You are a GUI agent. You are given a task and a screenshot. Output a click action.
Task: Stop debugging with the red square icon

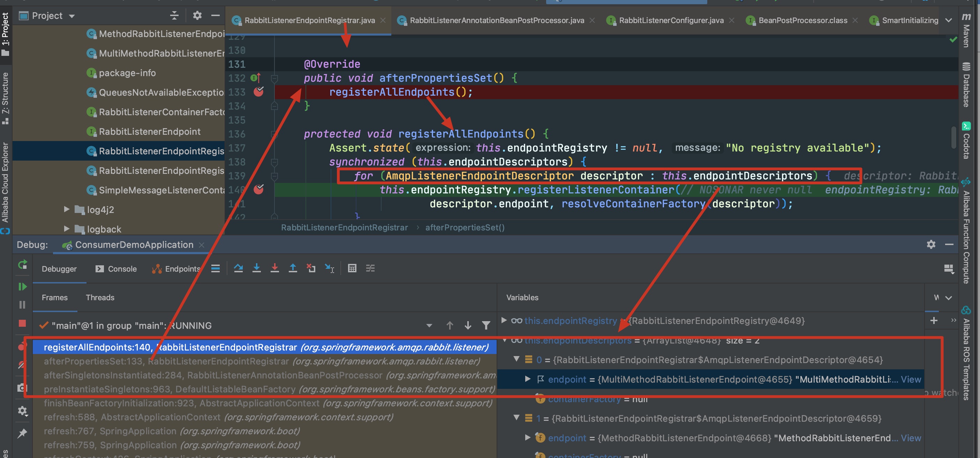22,323
